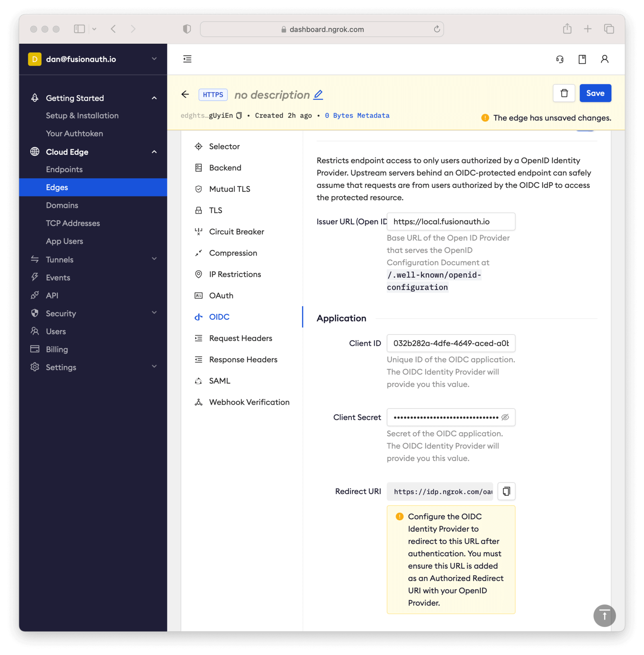Open the documentation bookmark icon
Viewport: 644px width, 655px height.
click(582, 60)
